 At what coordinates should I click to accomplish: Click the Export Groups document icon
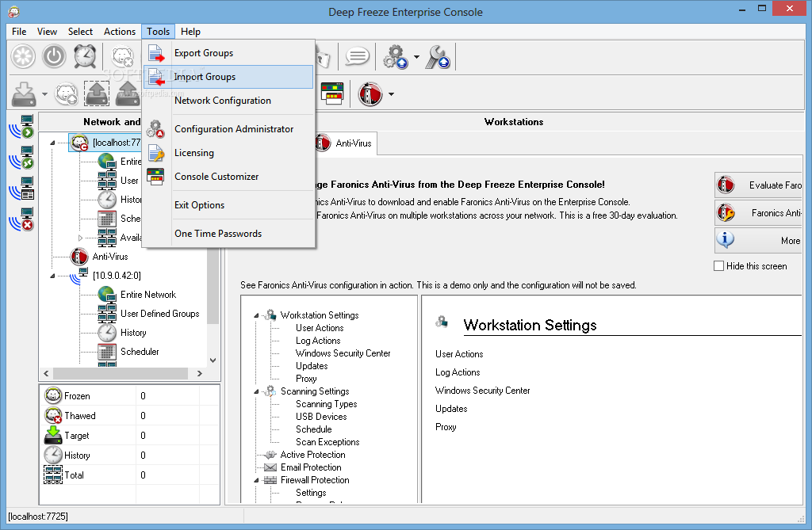[156, 53]
